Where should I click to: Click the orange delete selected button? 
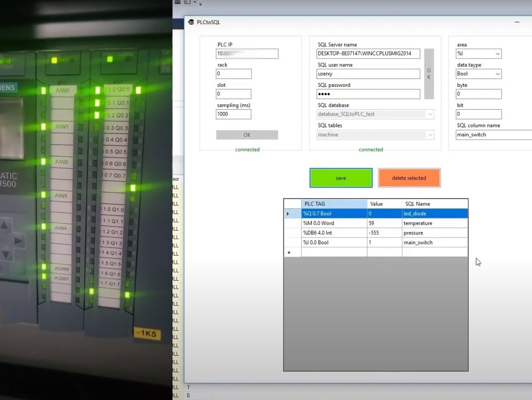point(409,178)
